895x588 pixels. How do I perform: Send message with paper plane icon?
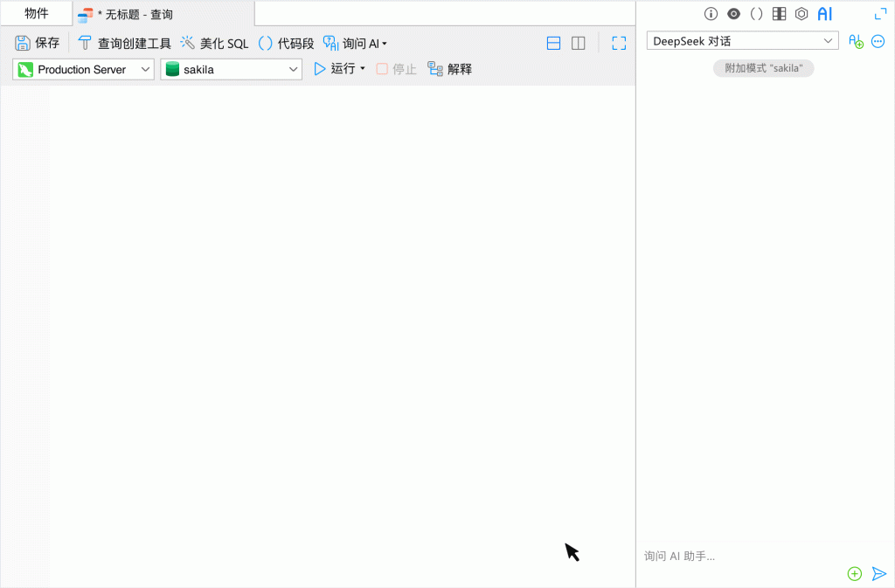878,574
